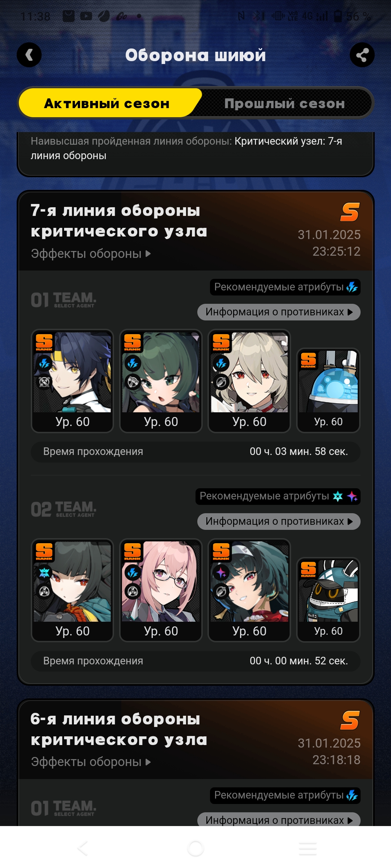The width and height of the screenshot is (391, 868).
Task: Tap the S rating badge of 7th line
Action: click(350, 212)
